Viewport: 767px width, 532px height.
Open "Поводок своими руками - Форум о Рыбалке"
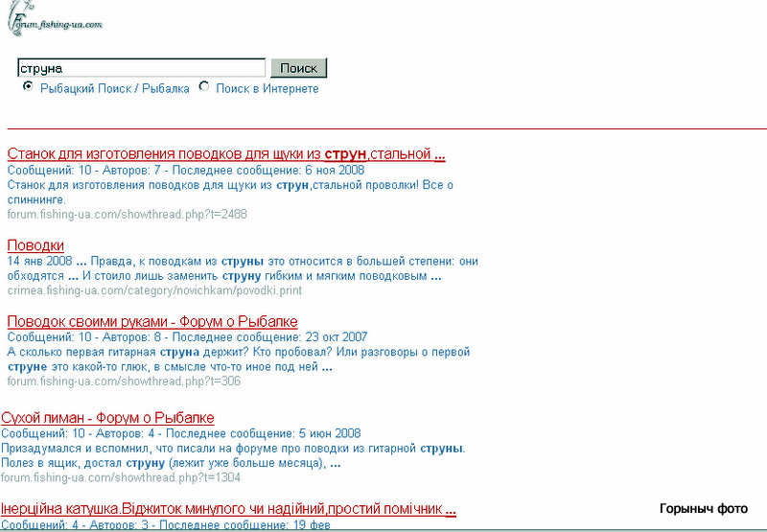point(152,321)
